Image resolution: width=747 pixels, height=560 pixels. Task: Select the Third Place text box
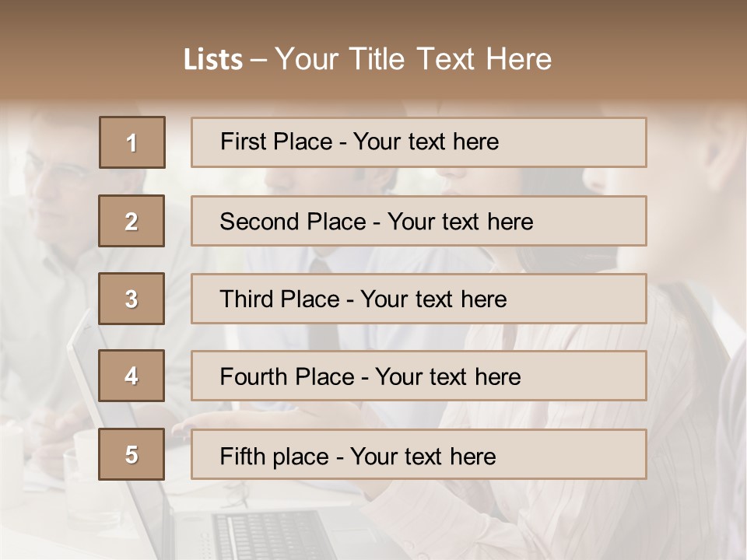coord(419,299)
